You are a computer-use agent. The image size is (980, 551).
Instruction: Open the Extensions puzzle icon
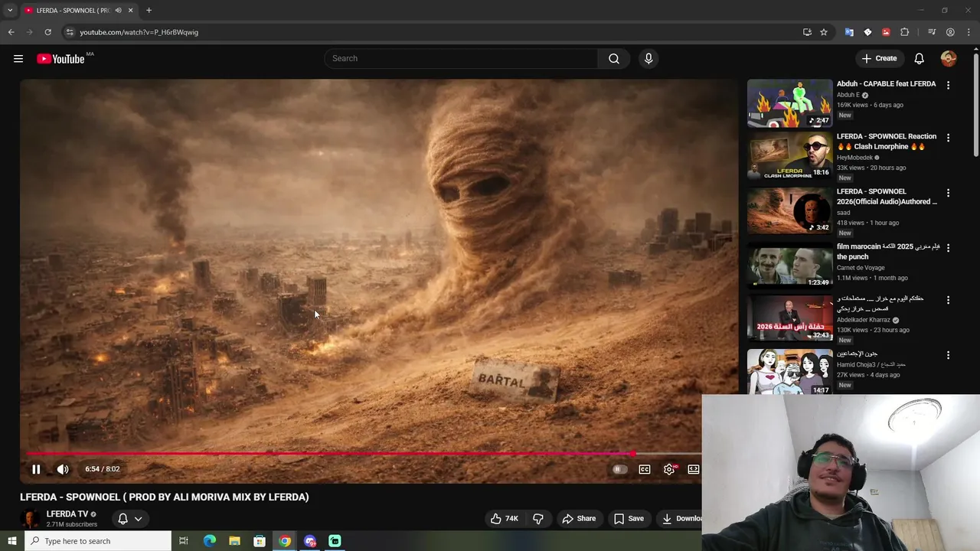904,32
